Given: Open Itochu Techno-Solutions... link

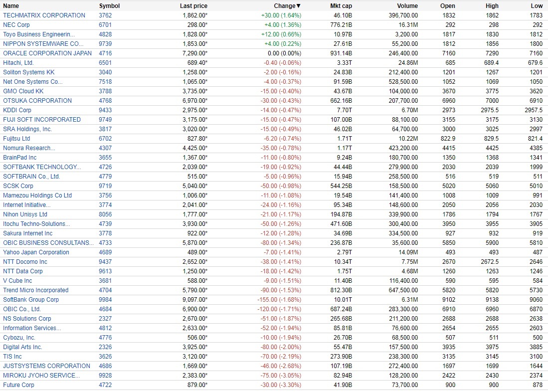Looking at the screenshot, I should [x=36, y=223].
